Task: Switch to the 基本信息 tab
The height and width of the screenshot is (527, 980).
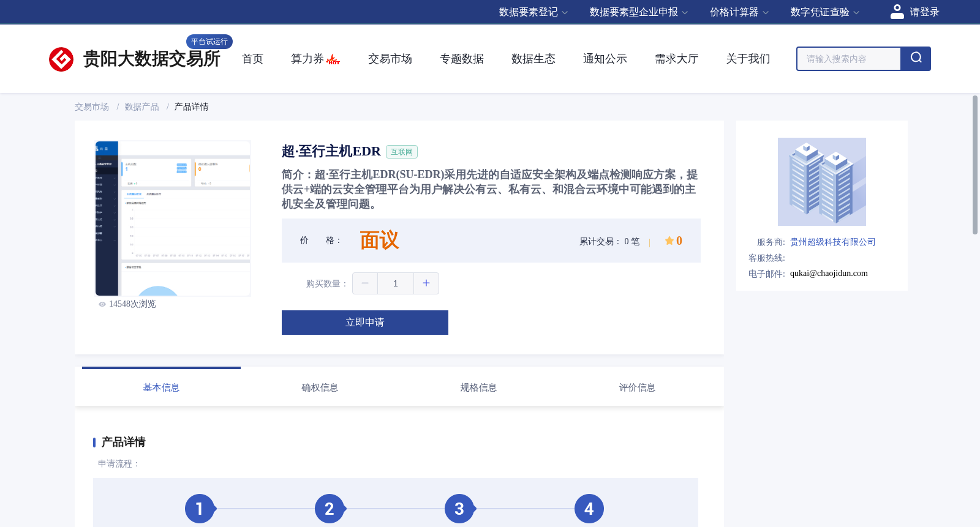Action: [161, 387]
